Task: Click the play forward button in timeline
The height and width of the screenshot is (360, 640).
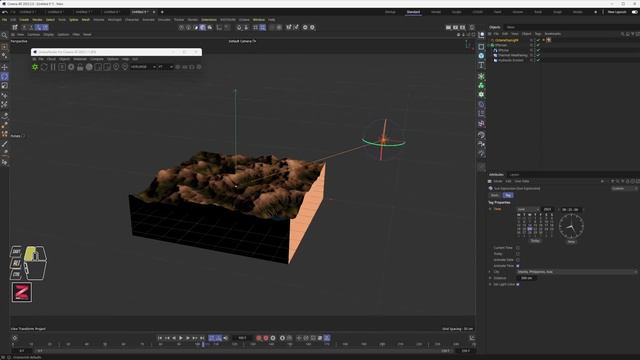Action: coord(181,338)
